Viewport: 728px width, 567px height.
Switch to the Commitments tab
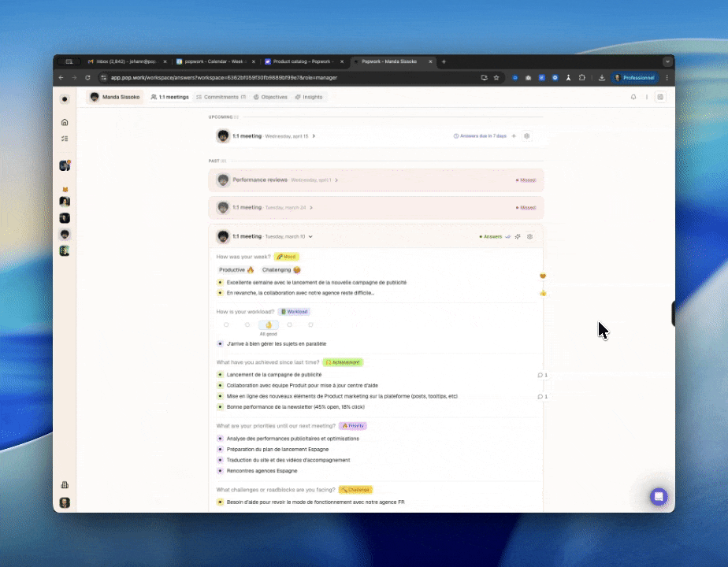click(x=221, y=97)
